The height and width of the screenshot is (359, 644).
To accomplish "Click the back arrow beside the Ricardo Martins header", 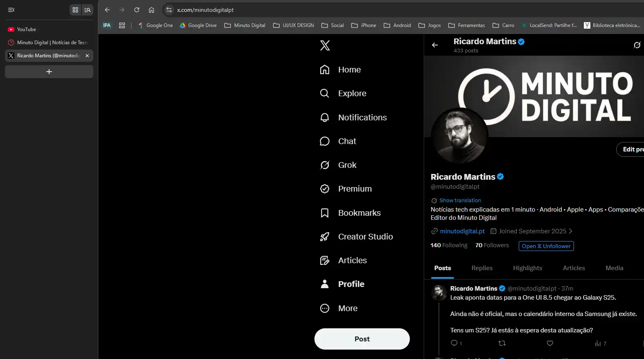I will click(x=435, y=45).
